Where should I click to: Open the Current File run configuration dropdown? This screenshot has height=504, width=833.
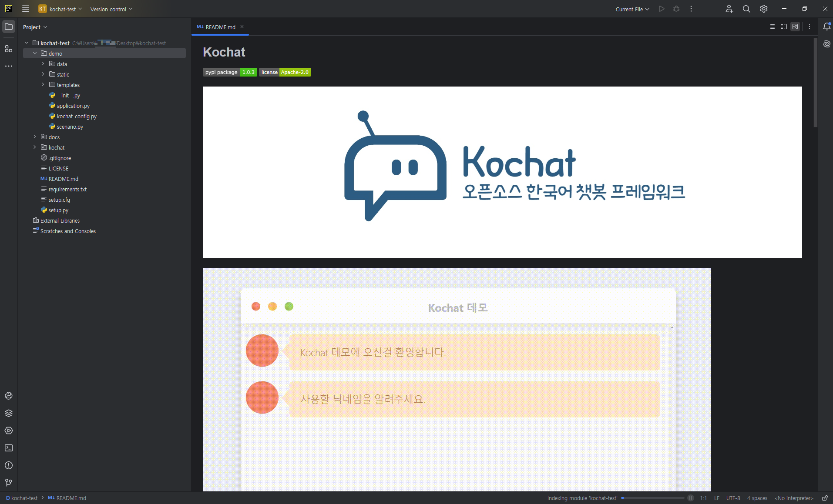click(x=631, y=9)
